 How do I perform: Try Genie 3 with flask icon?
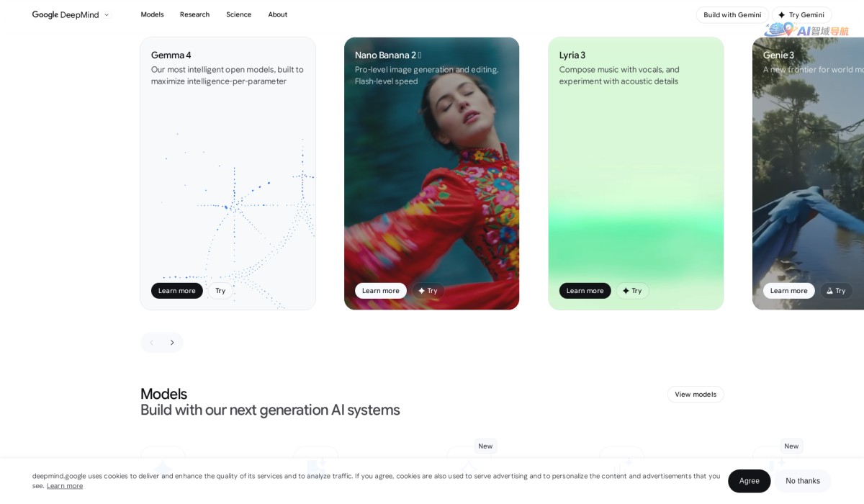point(836,291)
